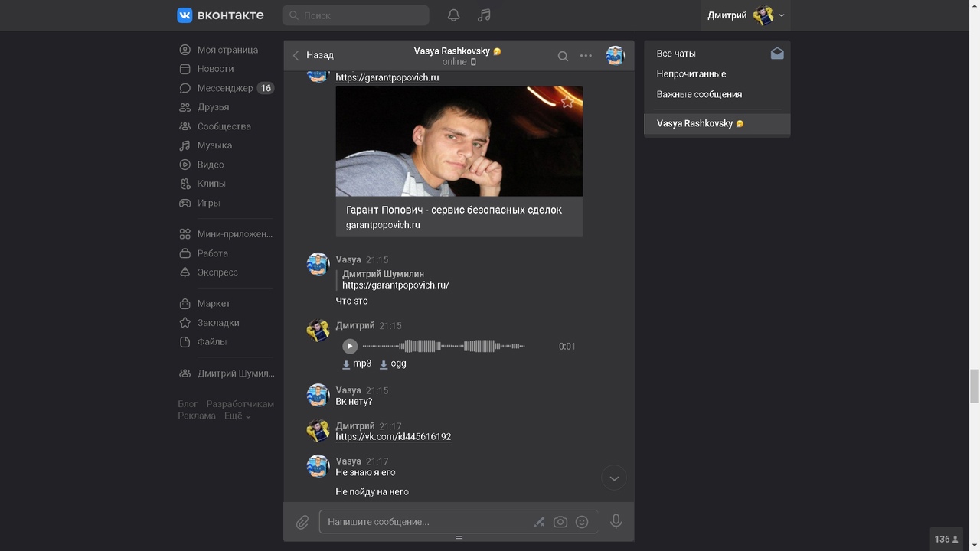980x551 pixels.
Task: Click the paperclip attach file icon
Action: click(x=302, y=522)
